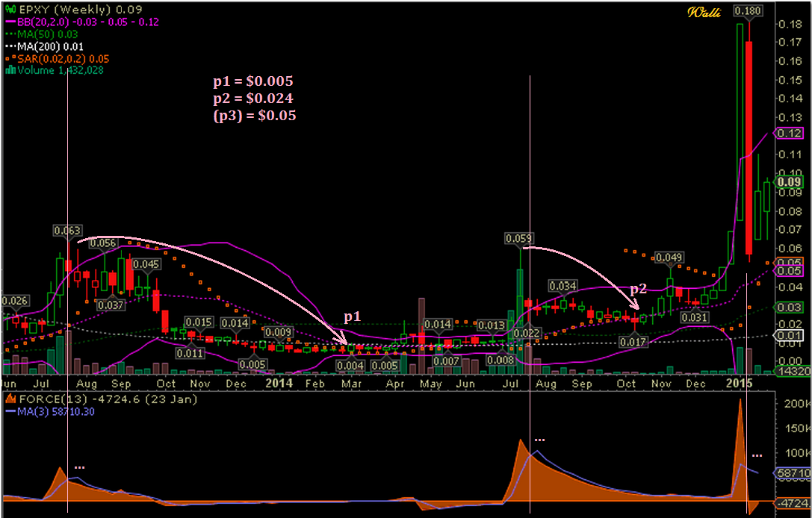Click the green 14320 volume axis tag
This screenshot has width=812, height=518.
[x=793, y=371]
